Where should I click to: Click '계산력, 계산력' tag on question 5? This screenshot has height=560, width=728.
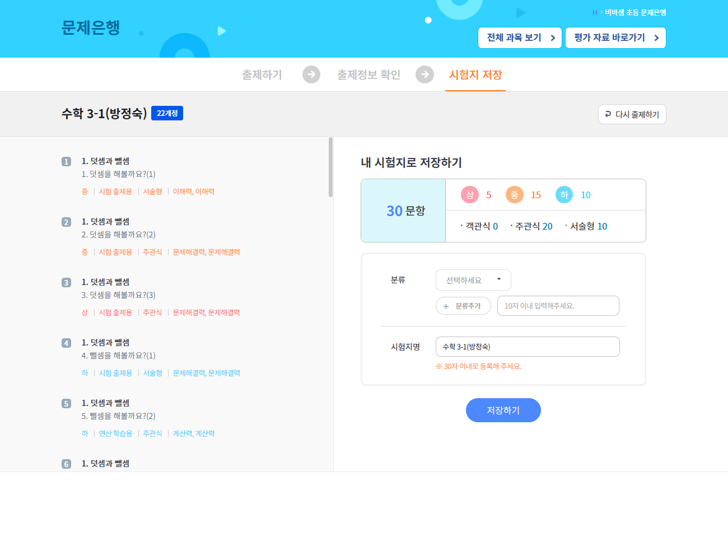pyautogui.click(x=194, y=433)
